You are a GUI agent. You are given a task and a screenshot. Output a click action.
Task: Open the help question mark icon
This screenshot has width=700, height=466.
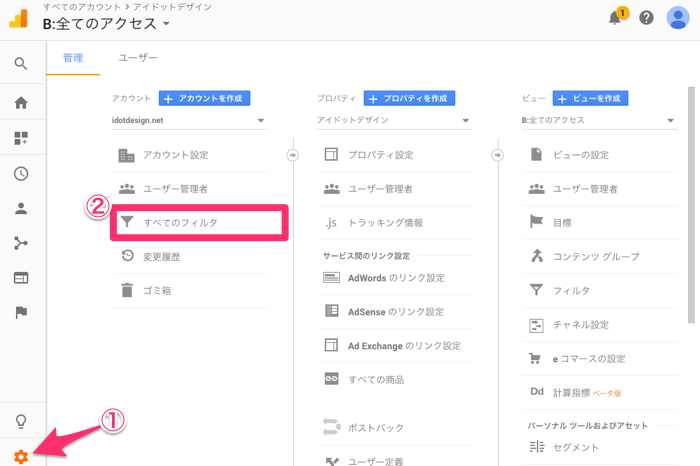tap(647, 18)
